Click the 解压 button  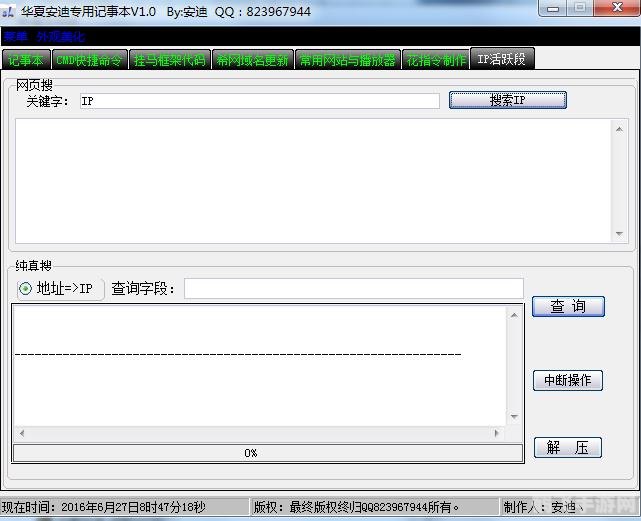[x=568, y=448]
